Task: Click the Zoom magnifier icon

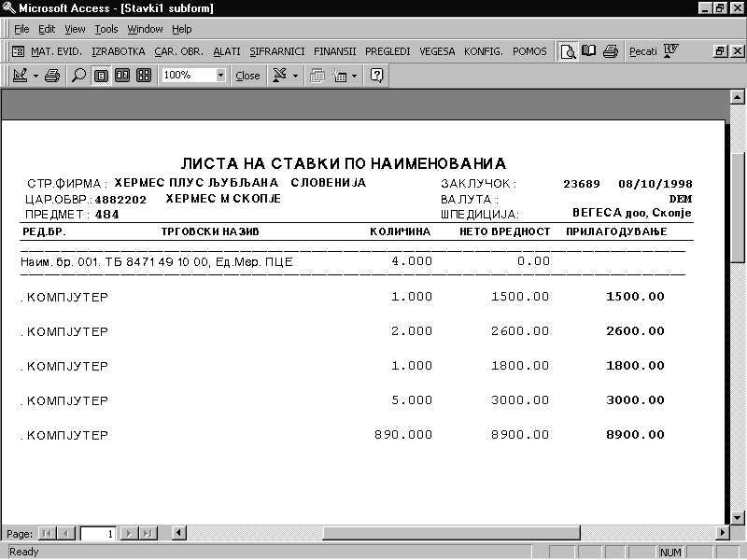Action: [78, 76]
